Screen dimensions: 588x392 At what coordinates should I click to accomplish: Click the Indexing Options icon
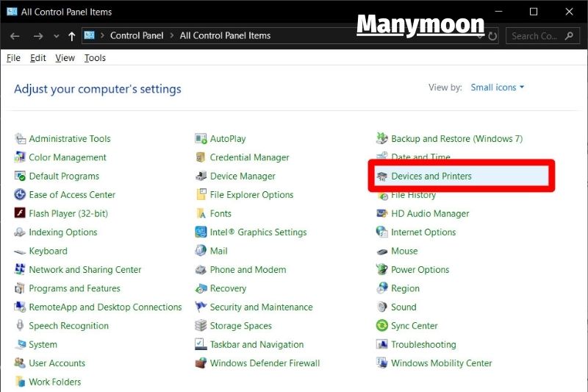tap(20, 232)
